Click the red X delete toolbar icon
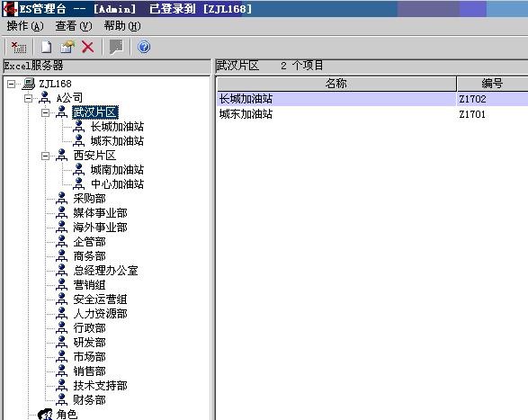 (x=88, y=47)
